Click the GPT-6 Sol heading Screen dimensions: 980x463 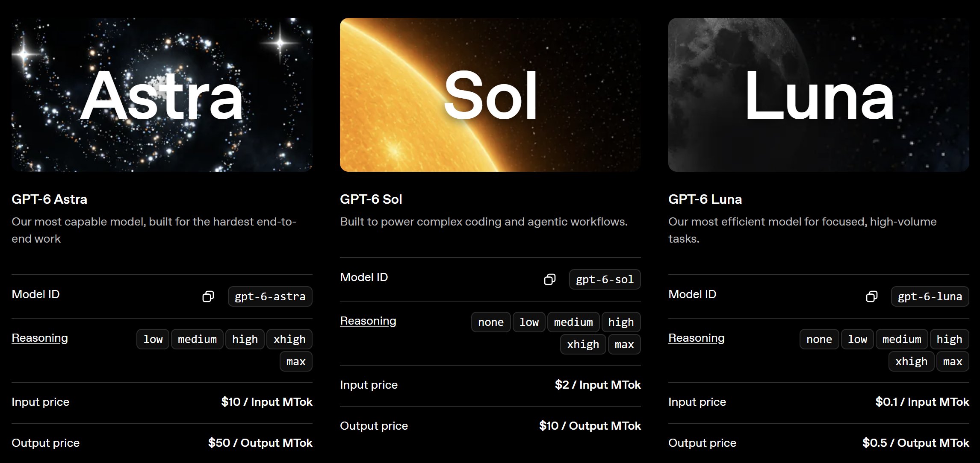371,199
